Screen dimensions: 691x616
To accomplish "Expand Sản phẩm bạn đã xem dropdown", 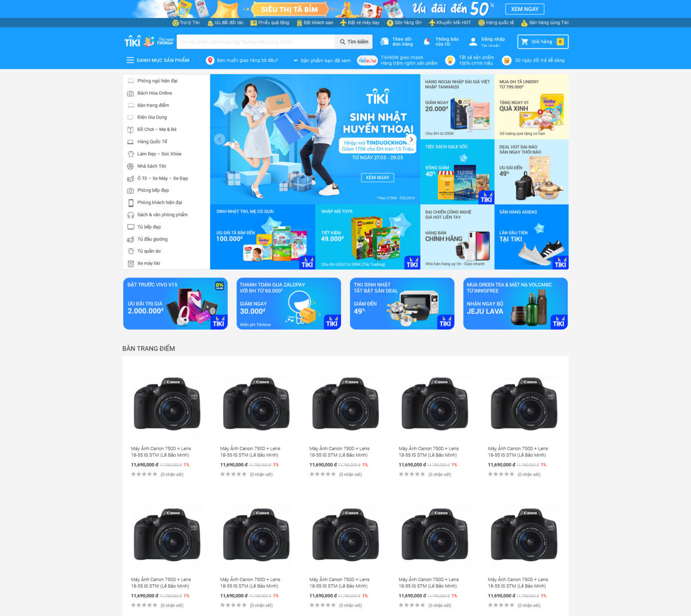I will [322, 60].
